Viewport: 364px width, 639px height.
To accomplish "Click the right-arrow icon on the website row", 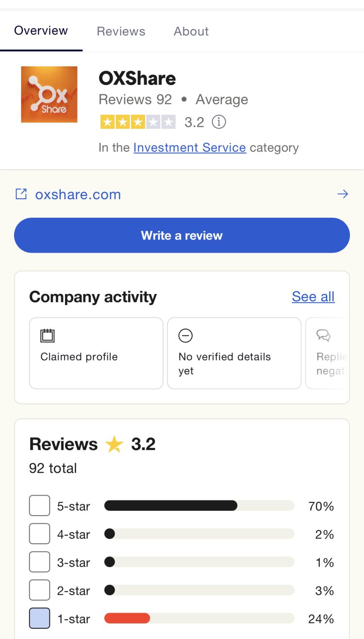I will [x=343, y=193].
